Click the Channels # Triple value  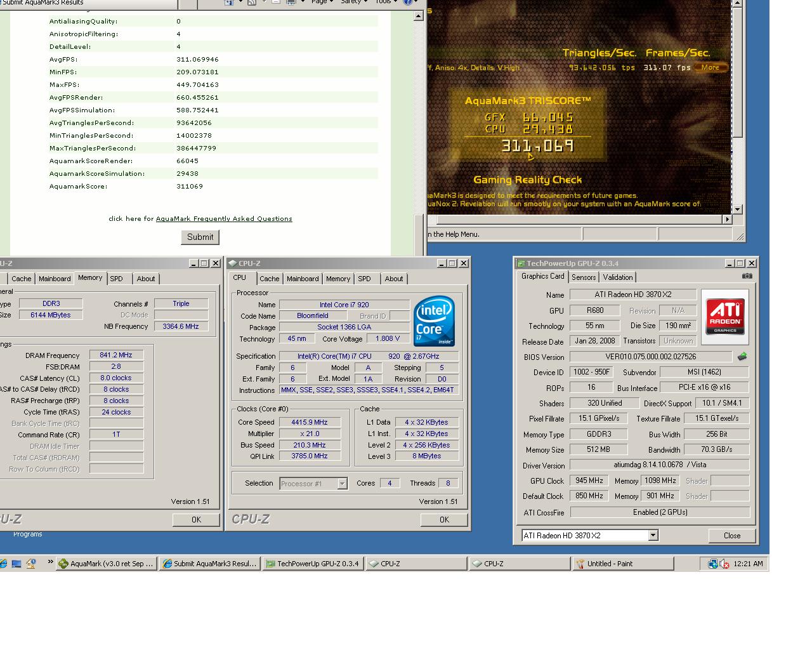click(x=181, y=303)
